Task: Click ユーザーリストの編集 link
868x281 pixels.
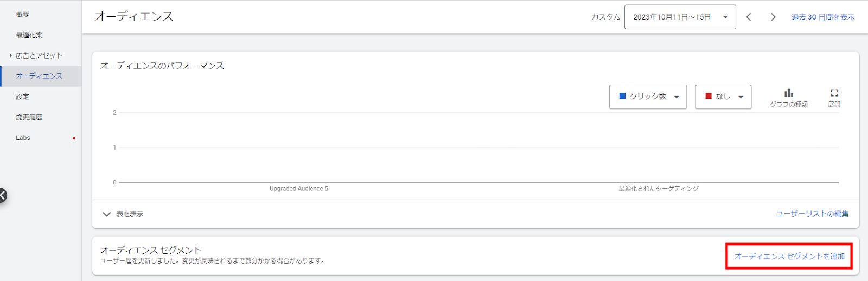Action: pos(812,214)
